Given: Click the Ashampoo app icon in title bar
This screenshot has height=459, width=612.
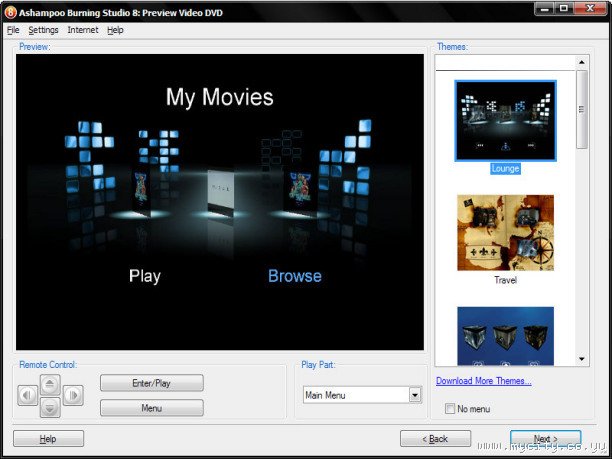Looking at the screenshot, I should click(10, 11).
